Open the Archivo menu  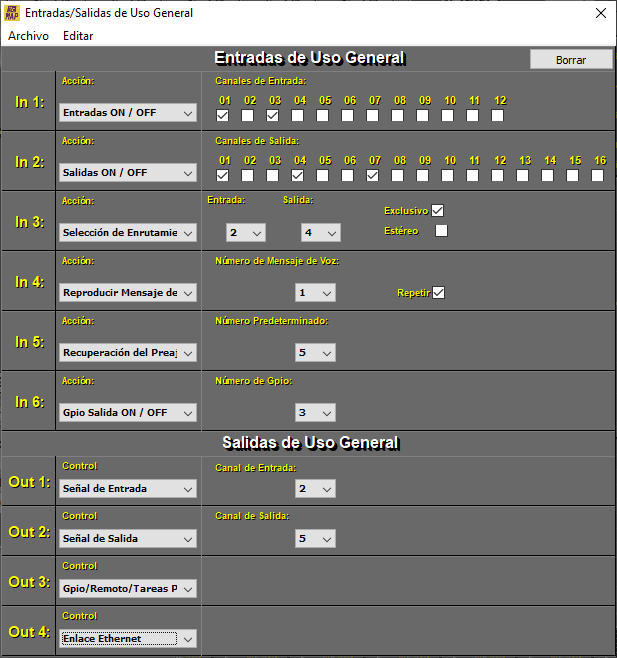[28, 35]
